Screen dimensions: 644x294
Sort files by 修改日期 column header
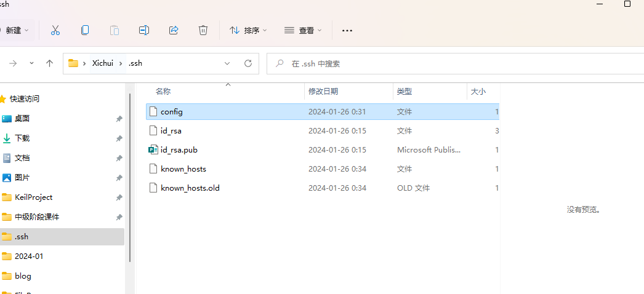(323, 91)
